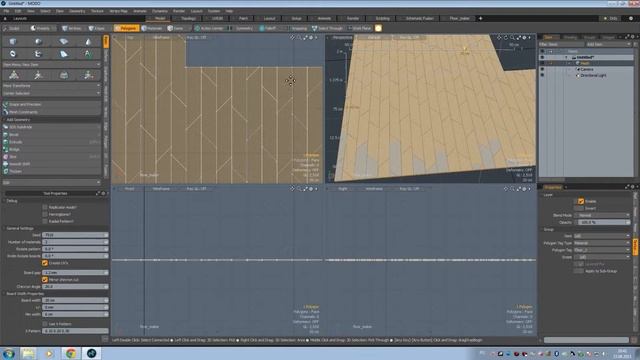Open the Blend Mode dropdown
Viewport: 640px width, 360px height.
tap(602, 215)
